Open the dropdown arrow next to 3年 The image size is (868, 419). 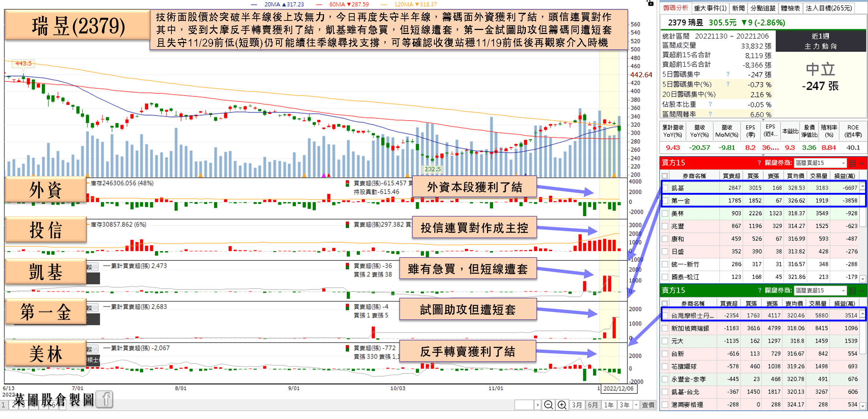click(636, 405)
